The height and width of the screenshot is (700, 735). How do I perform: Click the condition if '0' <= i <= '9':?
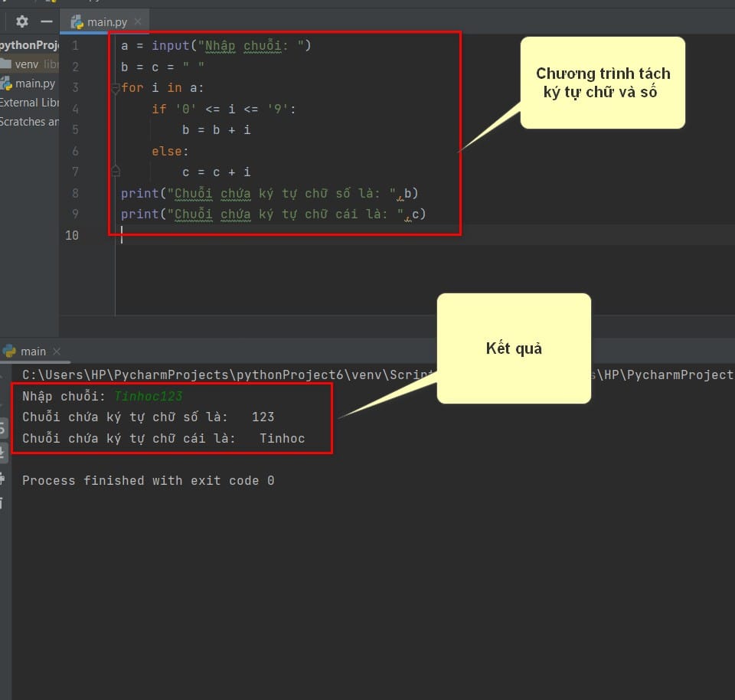pos(224,110)
